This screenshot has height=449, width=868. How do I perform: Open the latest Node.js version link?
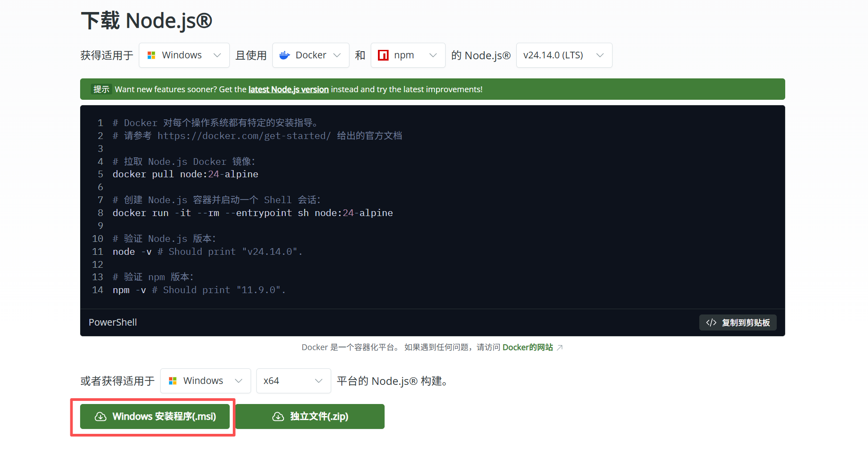(x=288, y=90)
